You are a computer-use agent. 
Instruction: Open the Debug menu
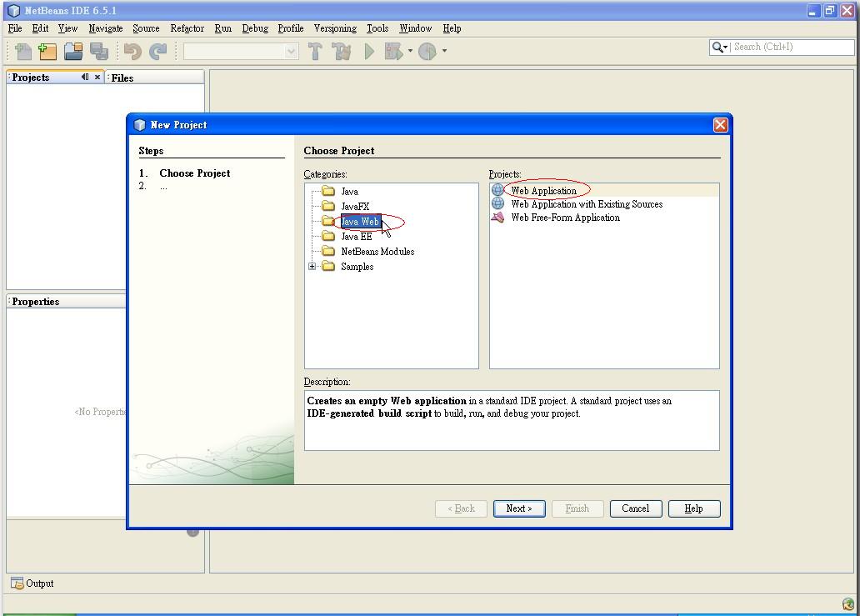pos(255,28)
